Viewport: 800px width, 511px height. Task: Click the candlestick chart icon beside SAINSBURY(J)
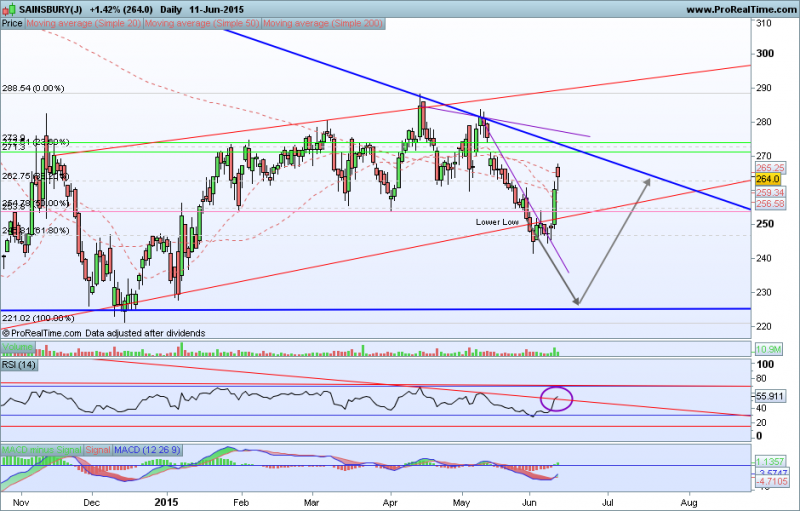(8, 8)
